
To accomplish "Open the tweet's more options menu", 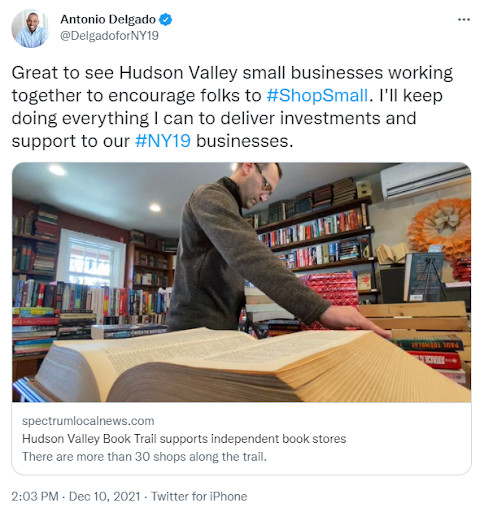I will (463, 20).
